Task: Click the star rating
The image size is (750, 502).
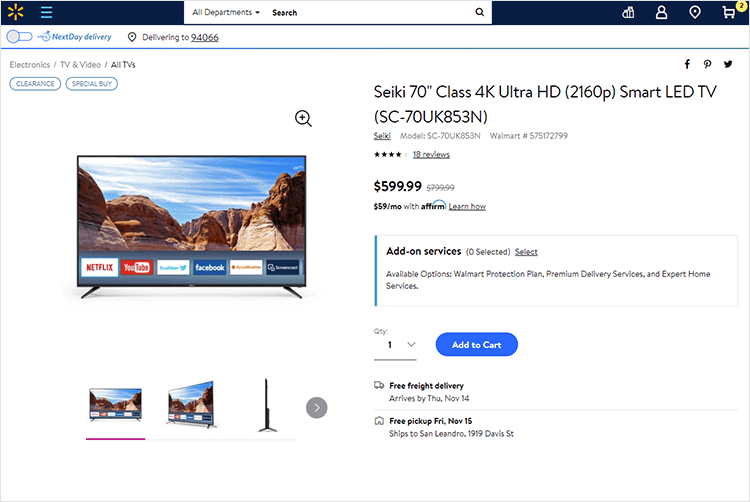Action: pyautogui.click(x=391, y=154)
